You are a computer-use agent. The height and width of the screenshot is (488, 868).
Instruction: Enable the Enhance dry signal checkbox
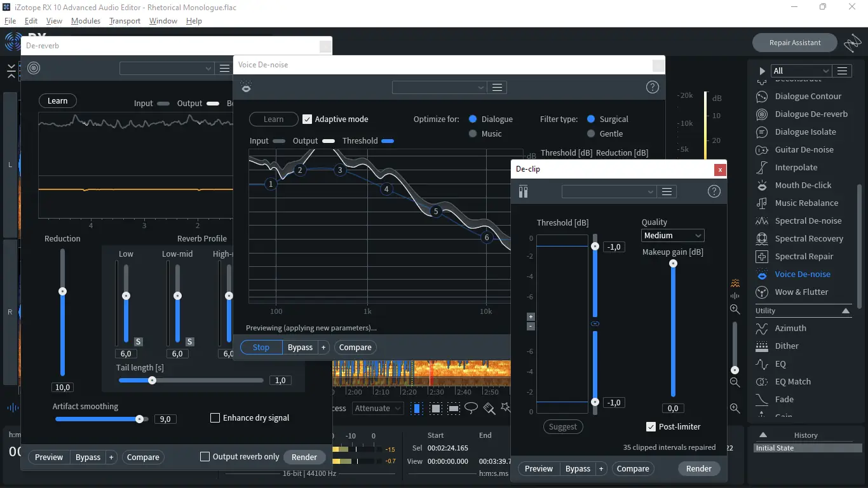(x=215, y=418)
